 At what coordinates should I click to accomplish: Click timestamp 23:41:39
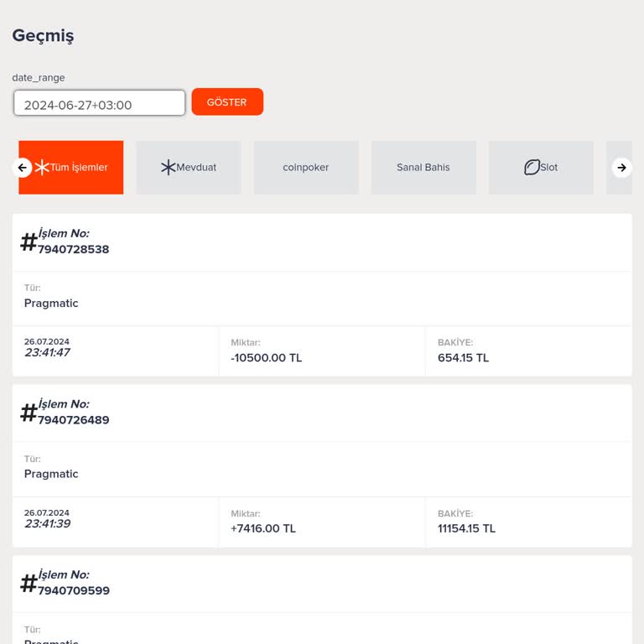47,523
